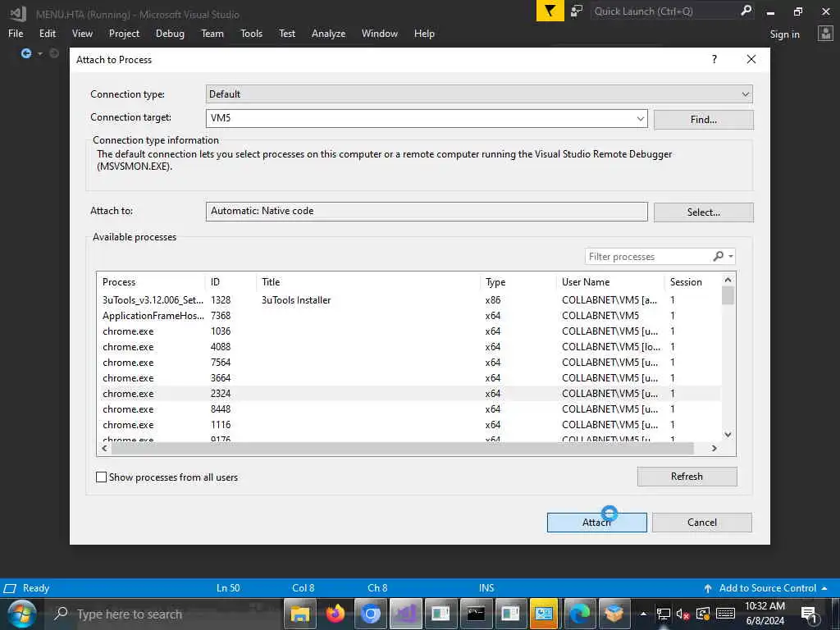The height and width of the screenshot is (630, 840).
Task: Click the Filter processes input field
Action: pos(650,257)
